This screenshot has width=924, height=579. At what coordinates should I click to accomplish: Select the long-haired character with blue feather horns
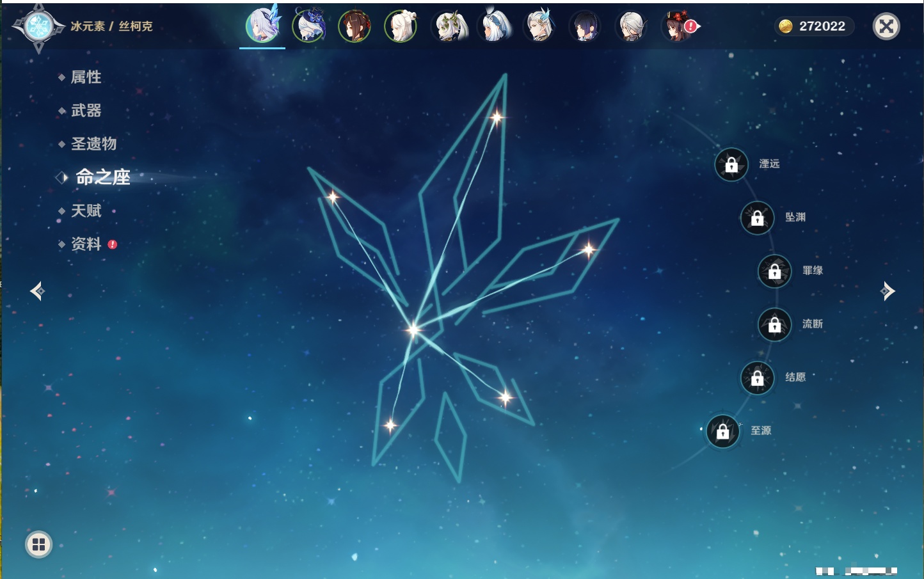[539, 26]
